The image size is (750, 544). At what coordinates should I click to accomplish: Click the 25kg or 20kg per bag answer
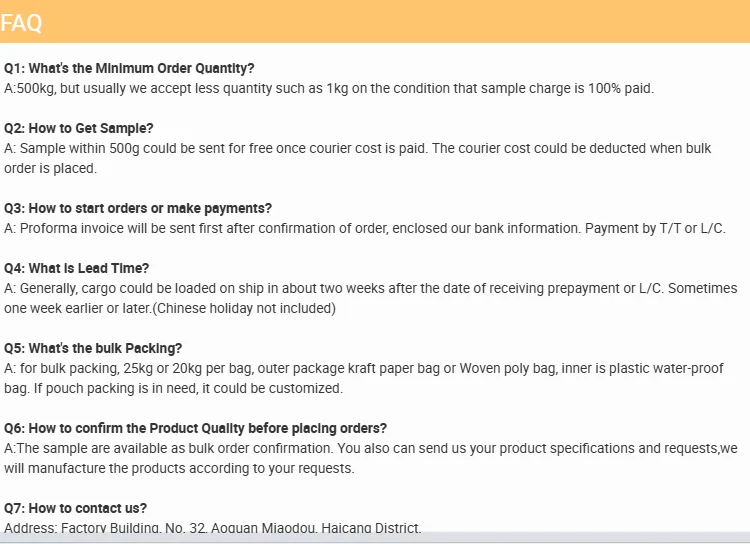click(364, 368)
